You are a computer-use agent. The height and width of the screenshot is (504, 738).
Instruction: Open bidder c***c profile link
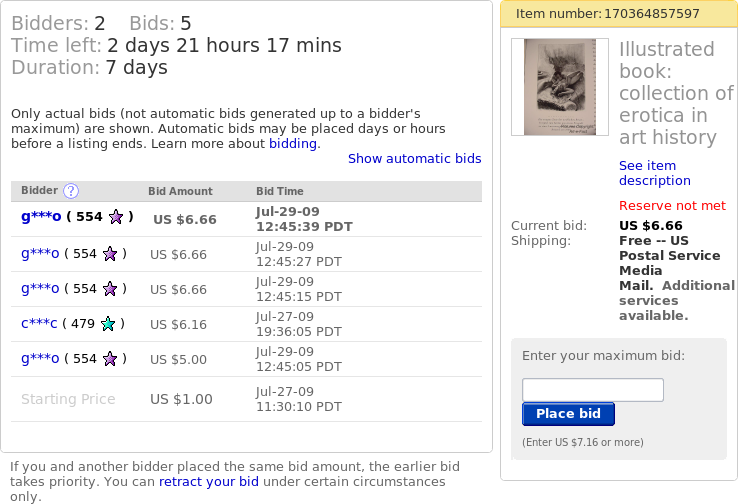(39, 324)
